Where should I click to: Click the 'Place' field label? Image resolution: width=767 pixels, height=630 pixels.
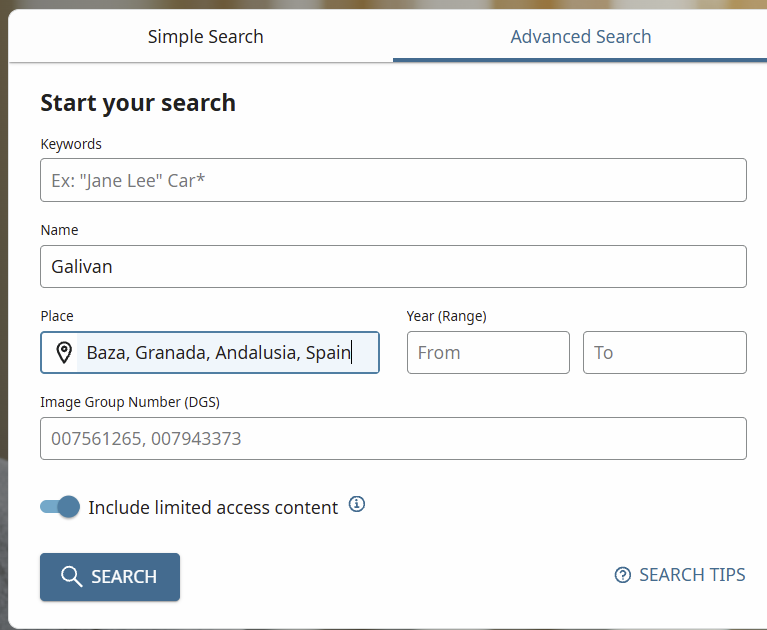57,316
